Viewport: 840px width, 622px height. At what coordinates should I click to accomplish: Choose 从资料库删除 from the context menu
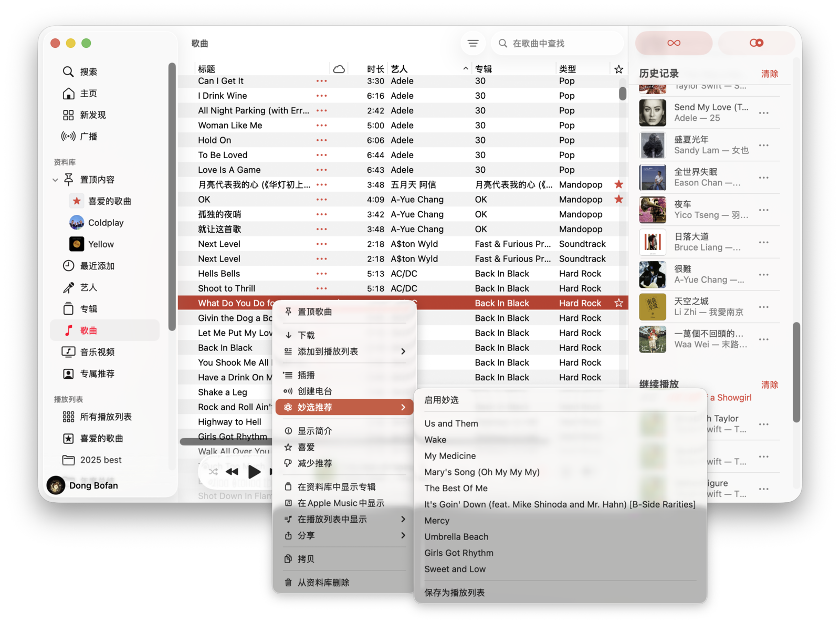pyautogui.click(x=344, y=582)
